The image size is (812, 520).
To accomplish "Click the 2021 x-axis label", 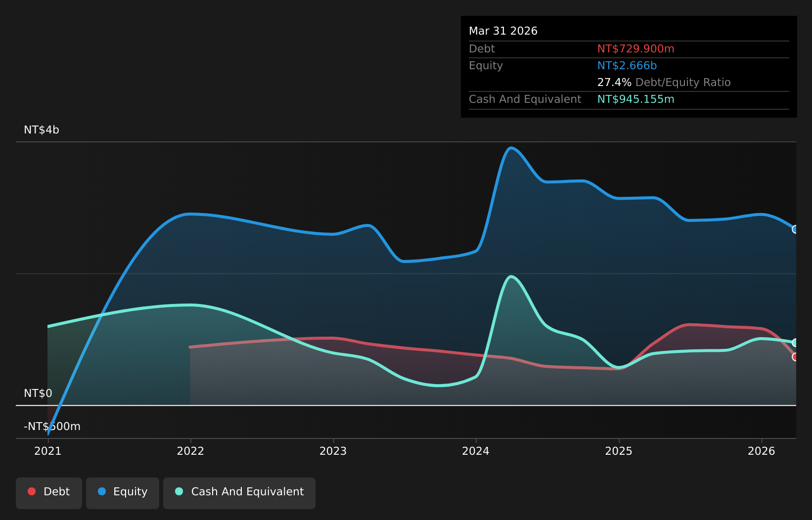I will [47, 451].
